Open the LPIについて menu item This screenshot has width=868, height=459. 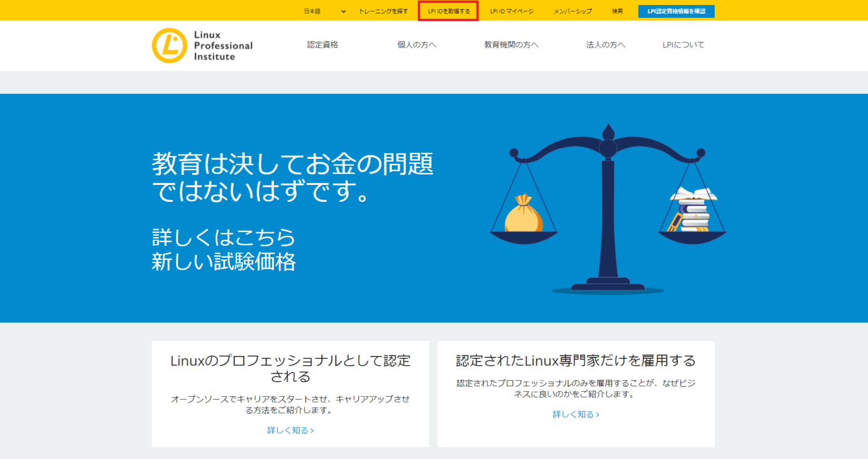tap(683, 45)
